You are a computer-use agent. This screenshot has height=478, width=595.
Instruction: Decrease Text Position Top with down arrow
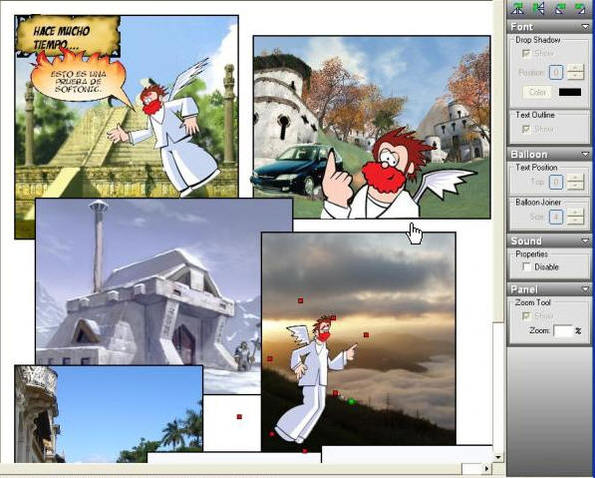tap(575, 186)
